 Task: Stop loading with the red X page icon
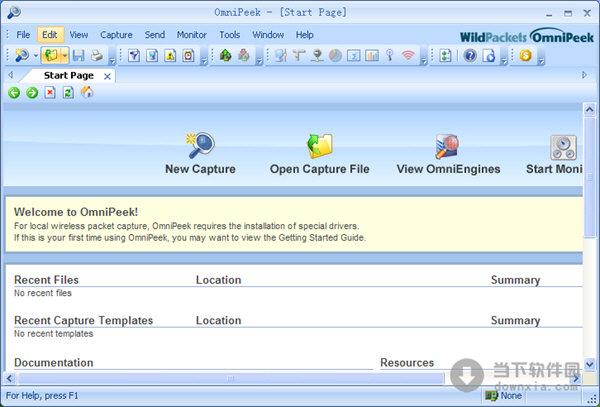pyautogui.click(x=50, y=93)
